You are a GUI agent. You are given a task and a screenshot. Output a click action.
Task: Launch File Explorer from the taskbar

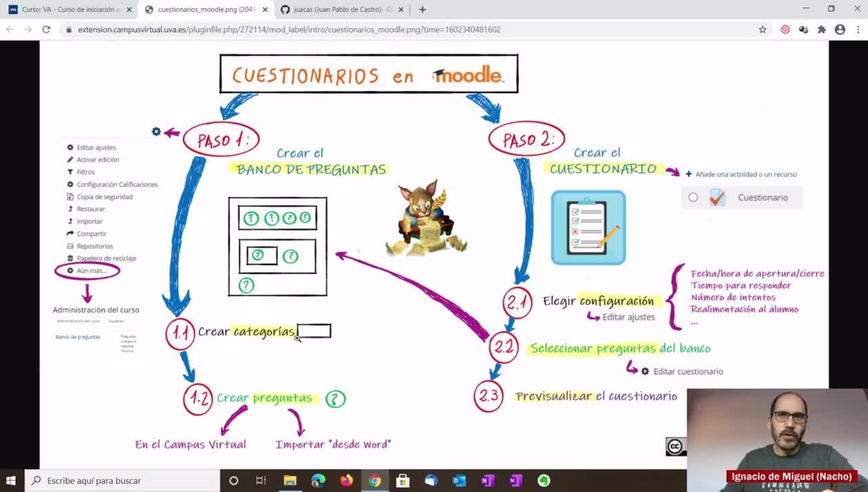click(290, 480)
